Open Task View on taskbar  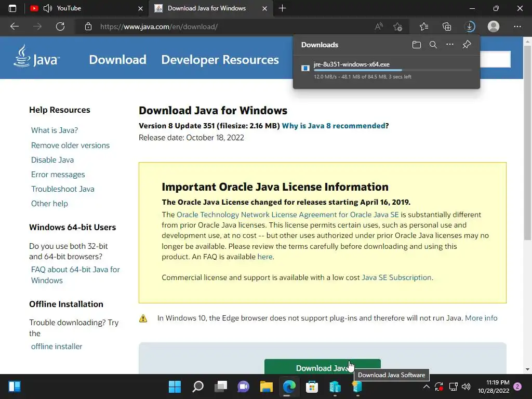point(220,387)
